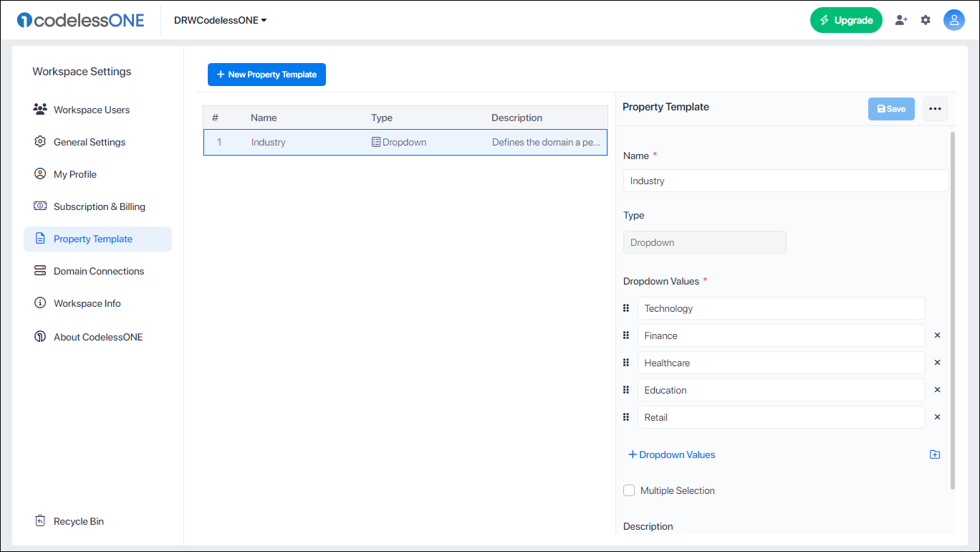This screenshot has width=980, height=552.
Task: Open the settings gear icon in header
Action: 926,20
